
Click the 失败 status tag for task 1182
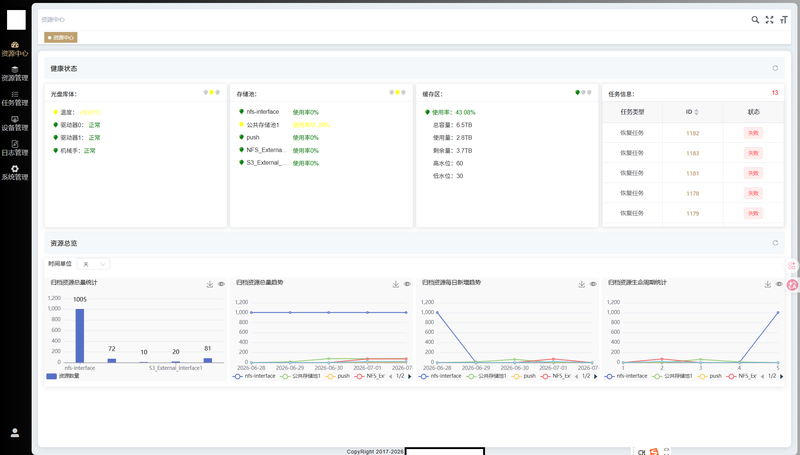[x=753, y=133]
